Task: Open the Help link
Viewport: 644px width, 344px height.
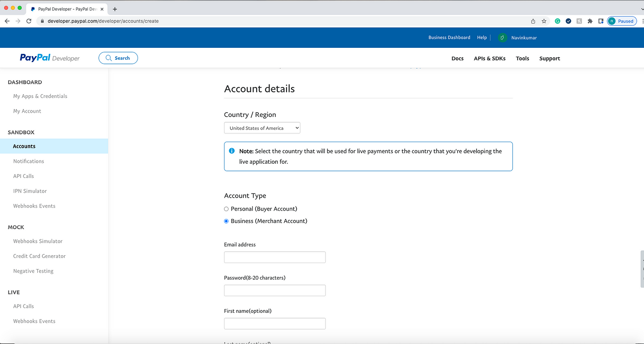Action: (482, 38)
